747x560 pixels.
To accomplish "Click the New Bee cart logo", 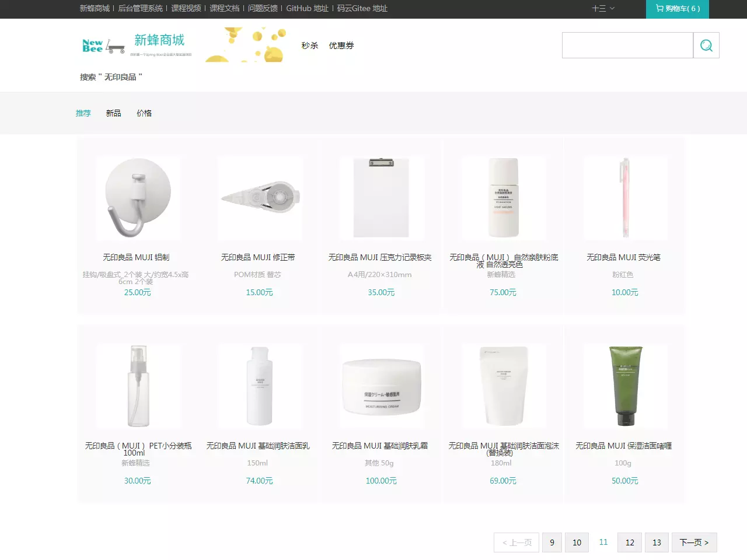I will pyautogui.click(x=103, y=45).
